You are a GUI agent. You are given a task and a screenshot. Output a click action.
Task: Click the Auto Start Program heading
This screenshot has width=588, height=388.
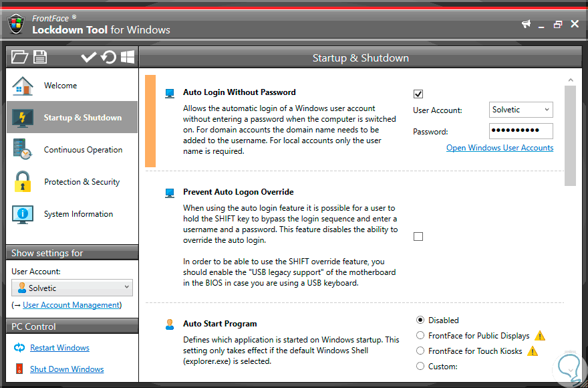pyautogui.click(x=220, y=324)
